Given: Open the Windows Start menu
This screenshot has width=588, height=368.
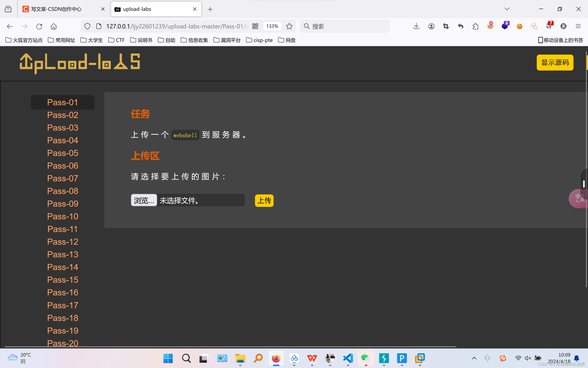Looking at the screenshot, I should tap(168, 358).
